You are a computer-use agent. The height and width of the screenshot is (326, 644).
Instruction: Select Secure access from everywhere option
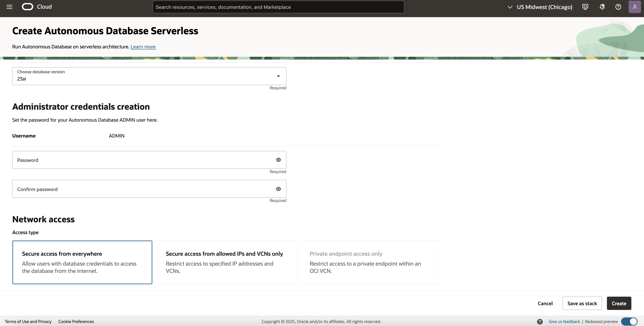pos(82,262)
